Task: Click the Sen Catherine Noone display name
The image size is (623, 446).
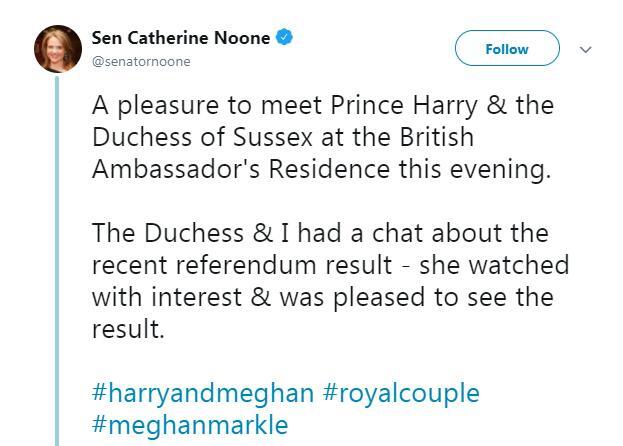Action: pyautogui.click(x=181, y=38)
